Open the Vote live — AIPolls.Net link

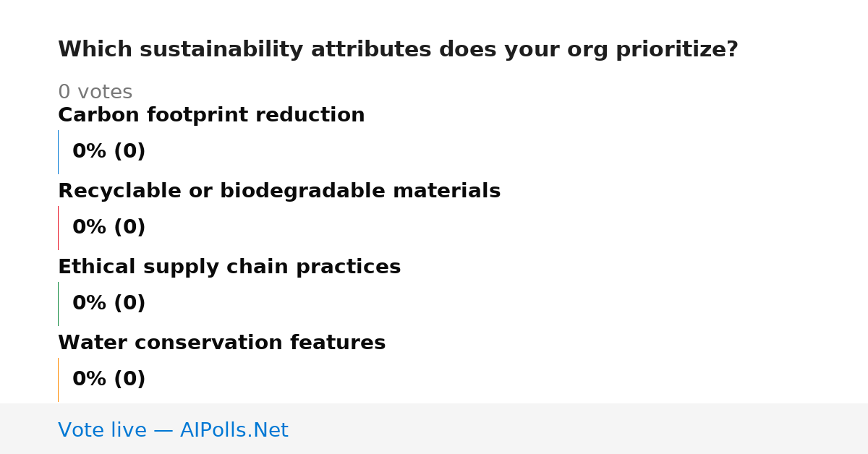(173, 430)
